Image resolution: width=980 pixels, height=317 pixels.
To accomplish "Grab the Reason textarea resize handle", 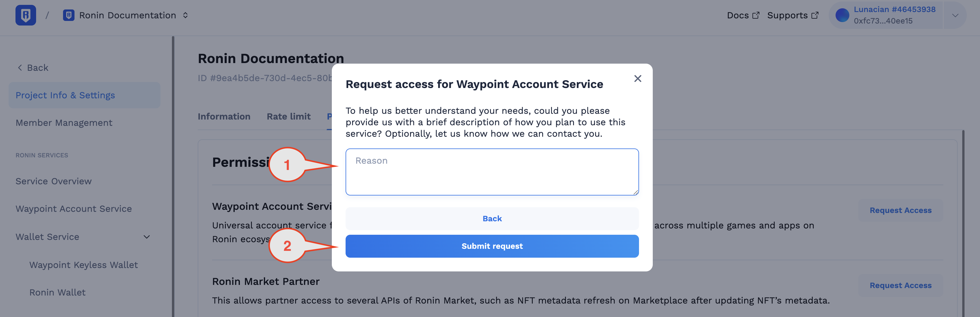I will 636,193.
